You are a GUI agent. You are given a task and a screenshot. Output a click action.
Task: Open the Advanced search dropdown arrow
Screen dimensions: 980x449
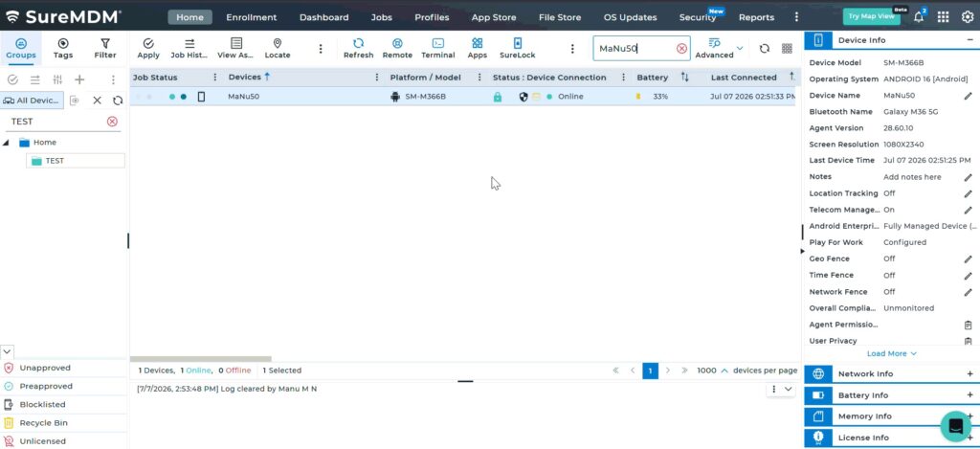(x=740, y=48)
